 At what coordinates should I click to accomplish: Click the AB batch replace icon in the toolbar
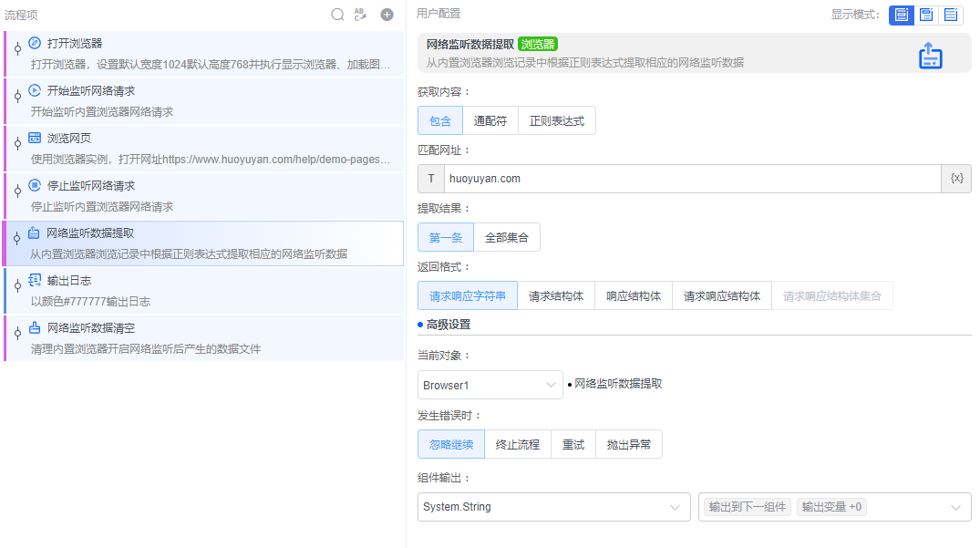pos(361,14)
